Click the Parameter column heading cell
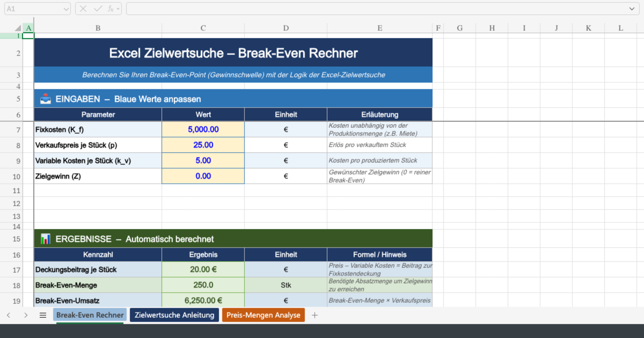This screenshot has height=338, width=644. click(x=98, y=115)
